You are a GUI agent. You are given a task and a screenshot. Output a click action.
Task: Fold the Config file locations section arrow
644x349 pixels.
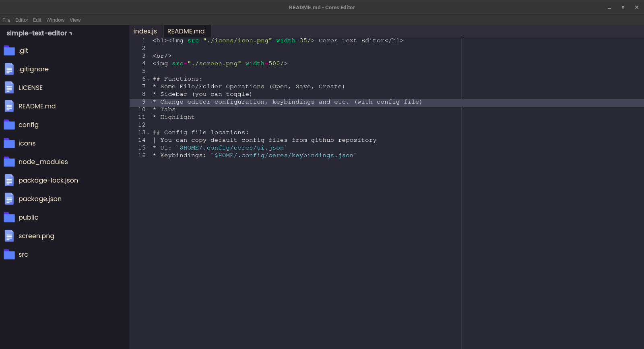(148, 133)
